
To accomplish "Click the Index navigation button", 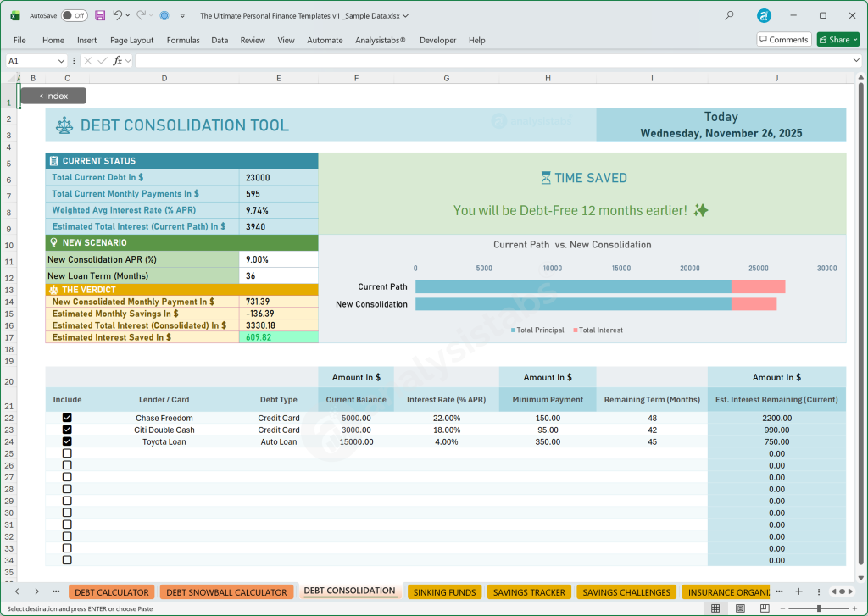I will [53, 96].
